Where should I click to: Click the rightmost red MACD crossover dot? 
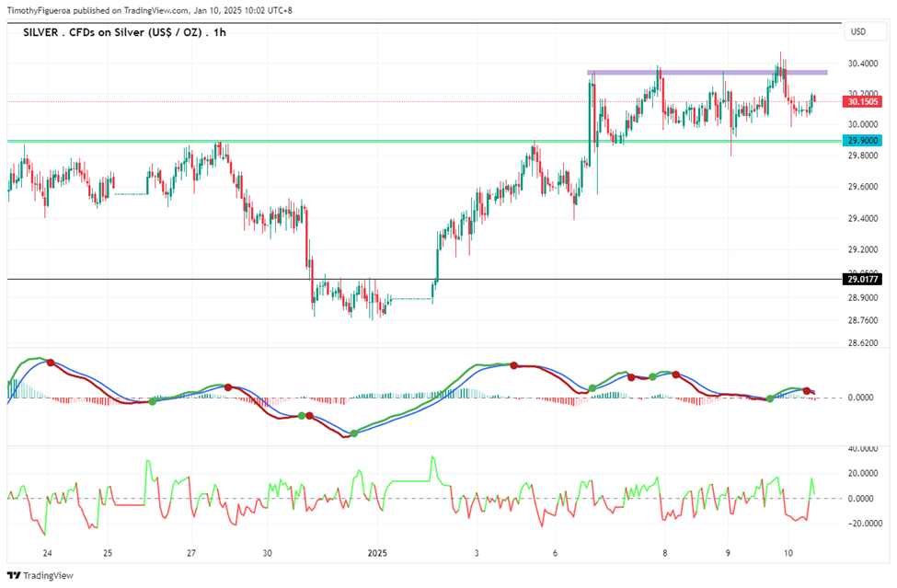pos(807,391)
